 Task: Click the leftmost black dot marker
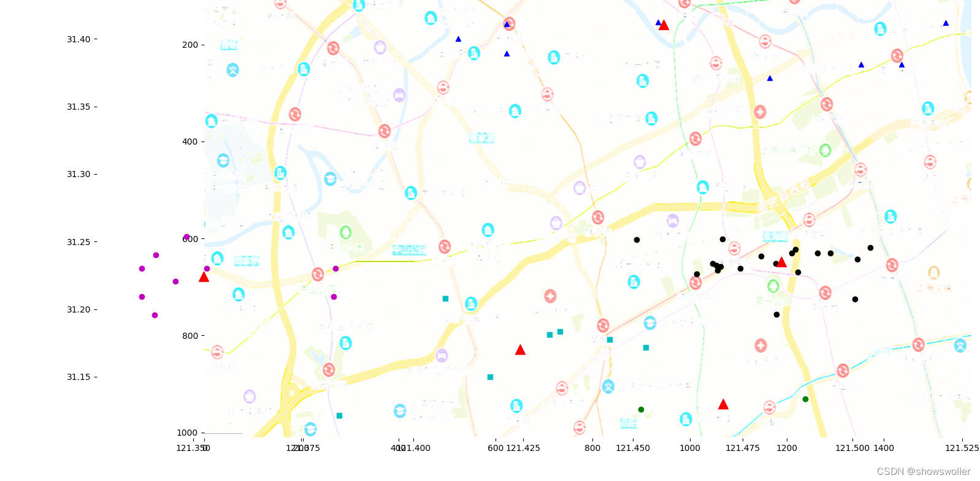tap(637, 240)
